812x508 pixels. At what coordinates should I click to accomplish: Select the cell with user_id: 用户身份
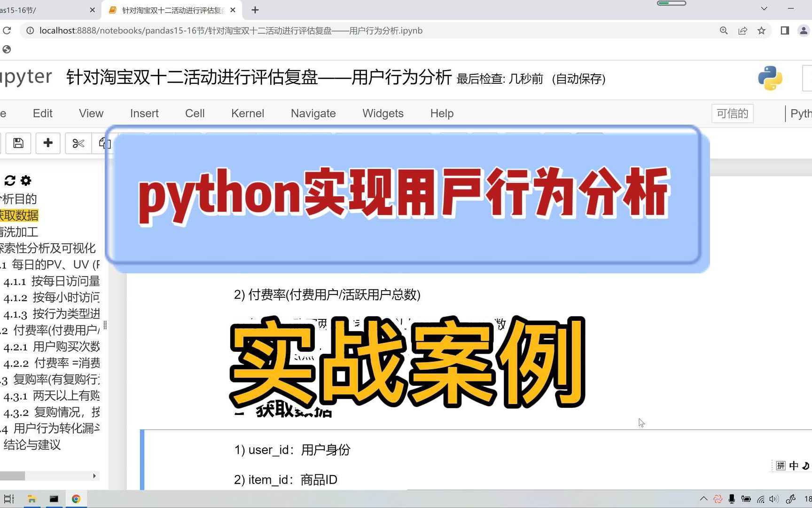(x=476, y=460)
